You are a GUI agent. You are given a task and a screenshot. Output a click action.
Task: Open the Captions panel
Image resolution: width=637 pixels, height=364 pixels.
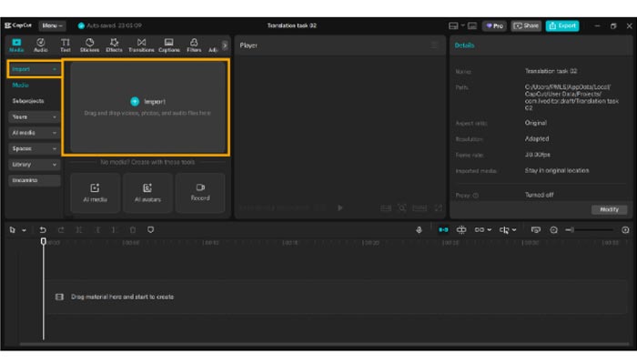(x=169, y=45)
